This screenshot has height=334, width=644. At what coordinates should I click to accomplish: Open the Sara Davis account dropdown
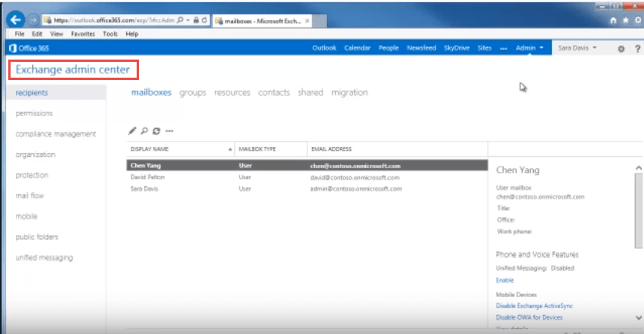tap(577, 48)
